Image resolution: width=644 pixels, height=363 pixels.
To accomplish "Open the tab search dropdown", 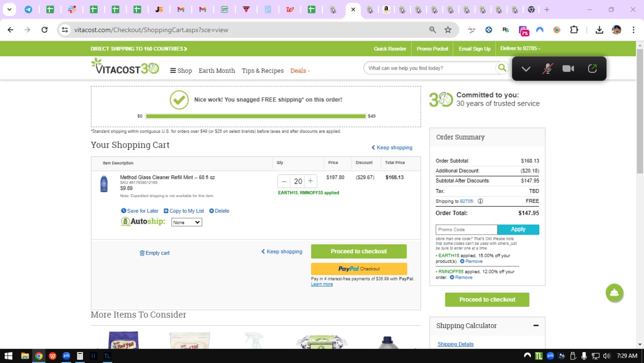I will [x=9, y=10].
